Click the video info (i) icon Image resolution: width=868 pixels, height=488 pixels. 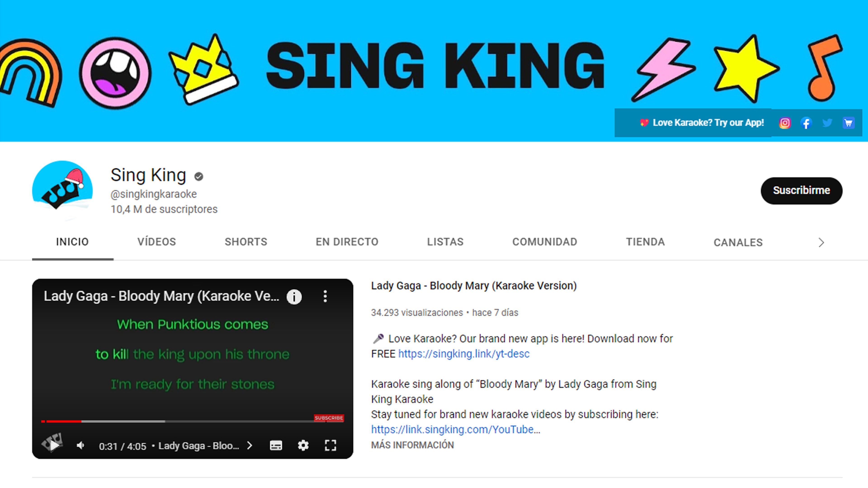point(294,297)
